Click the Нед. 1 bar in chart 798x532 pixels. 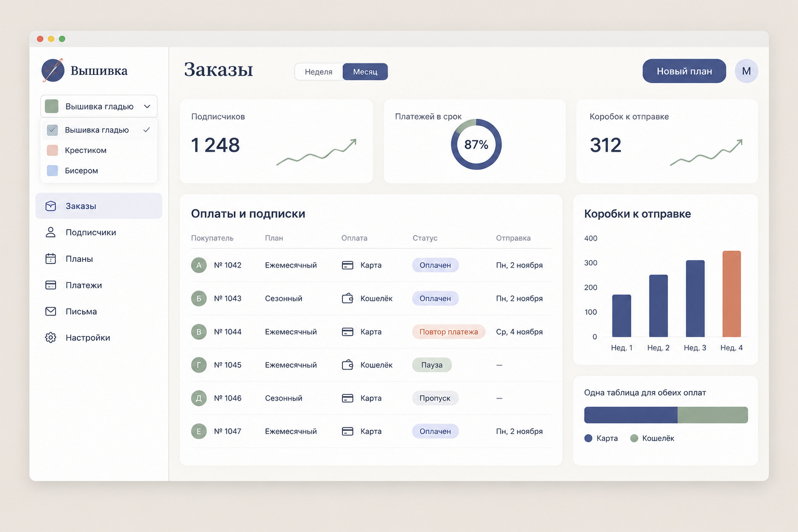tap(622, 316)
